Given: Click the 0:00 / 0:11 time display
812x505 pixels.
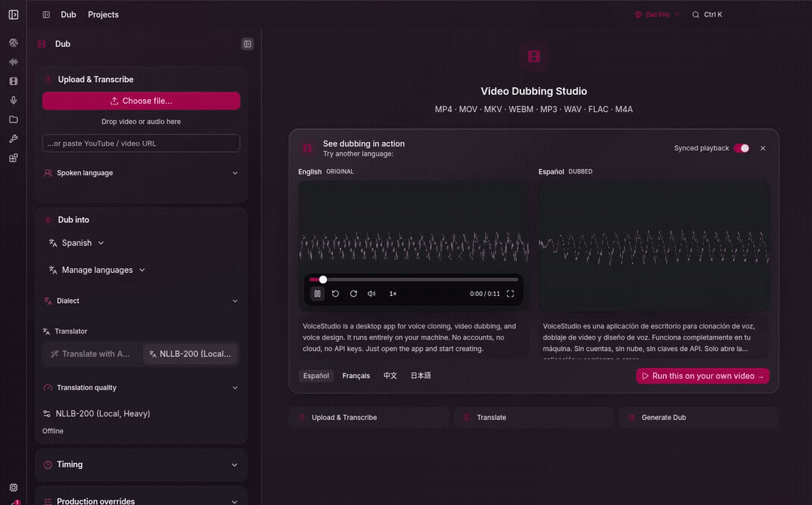Looking at the screenshot, I should 485,293.
